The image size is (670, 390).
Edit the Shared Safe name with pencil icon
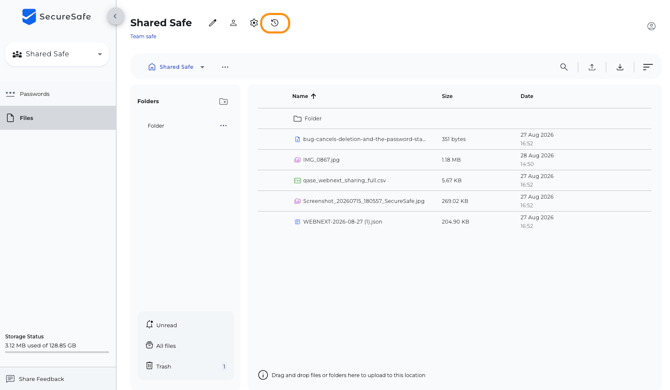tap(212, 23)
